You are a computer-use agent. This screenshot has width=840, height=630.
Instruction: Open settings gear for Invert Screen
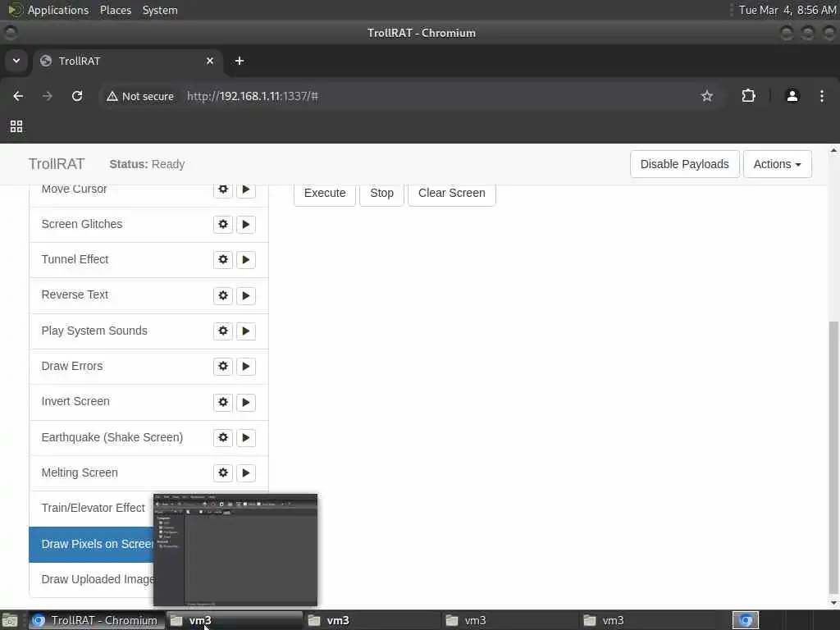223,402
